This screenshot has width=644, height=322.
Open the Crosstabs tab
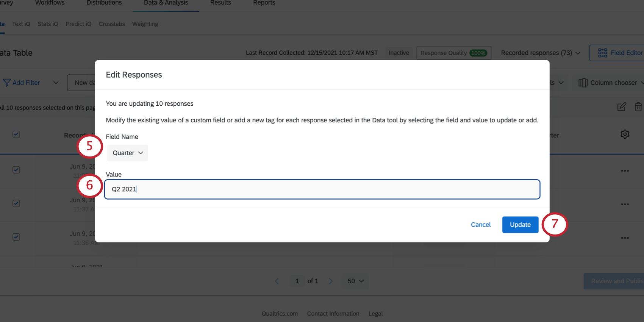[x=112, y=23]
